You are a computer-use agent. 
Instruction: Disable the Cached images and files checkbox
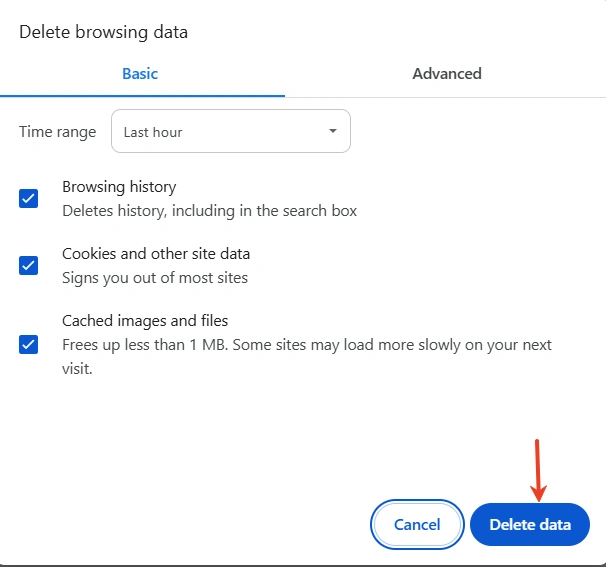tap(29, 344)
